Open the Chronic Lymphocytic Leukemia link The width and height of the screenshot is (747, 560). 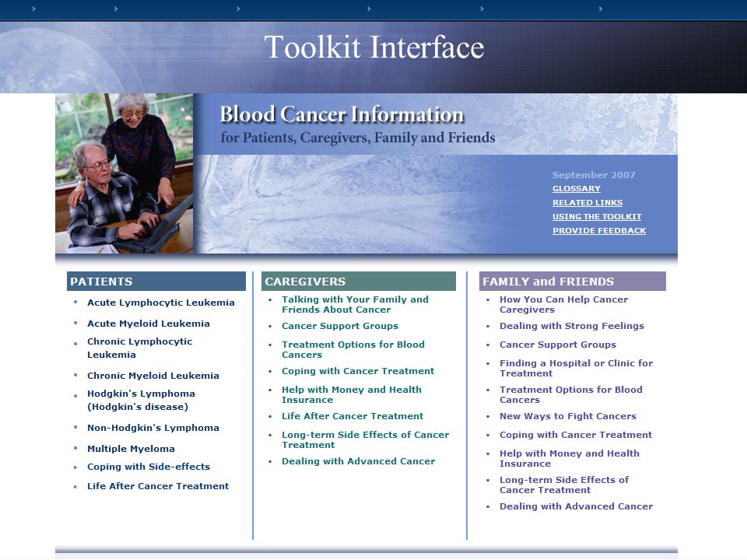pyautogui.click(x=139, y=348)
